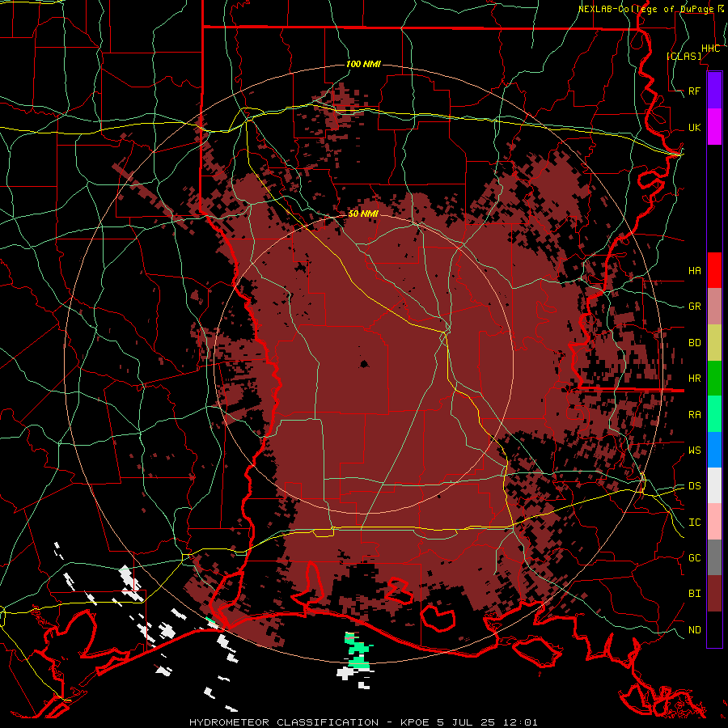Select the pink GR legend color block

[714, 307]
